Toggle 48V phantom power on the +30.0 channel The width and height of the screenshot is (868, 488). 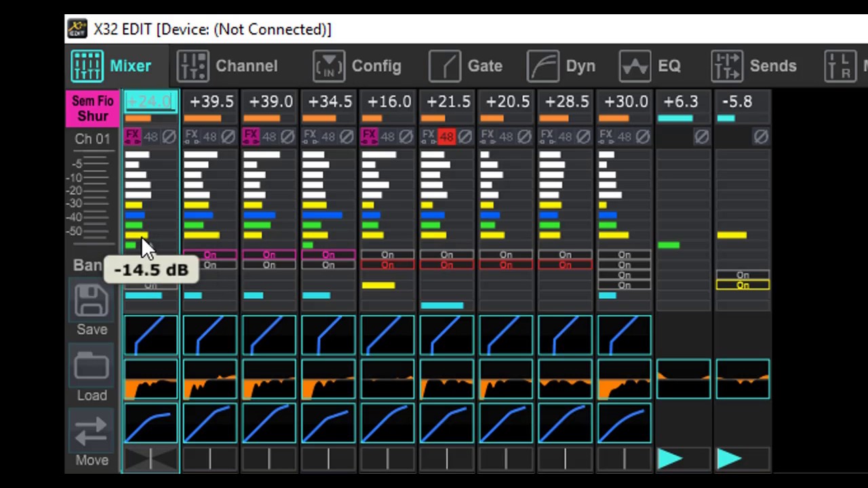tap(624, 137)
